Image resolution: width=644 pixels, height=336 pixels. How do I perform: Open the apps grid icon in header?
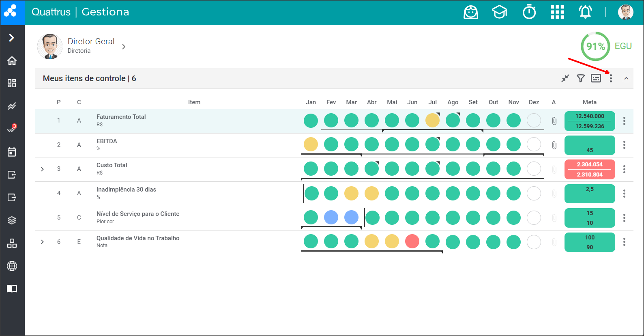557,12
